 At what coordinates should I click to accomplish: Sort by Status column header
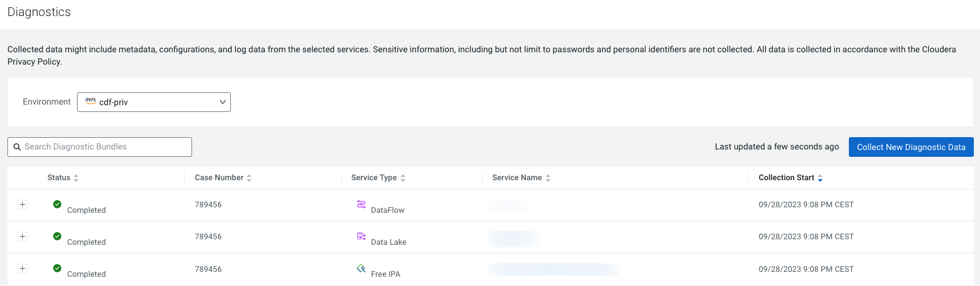(x=63, y=178)
